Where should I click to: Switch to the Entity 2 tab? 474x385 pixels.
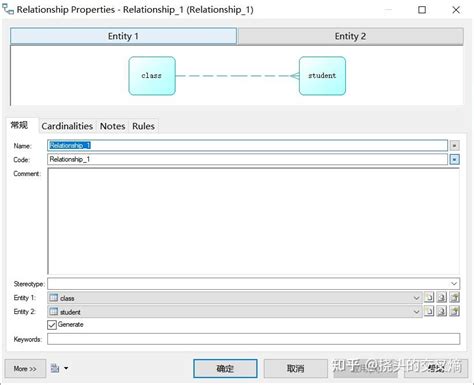[x=350, y=36]
